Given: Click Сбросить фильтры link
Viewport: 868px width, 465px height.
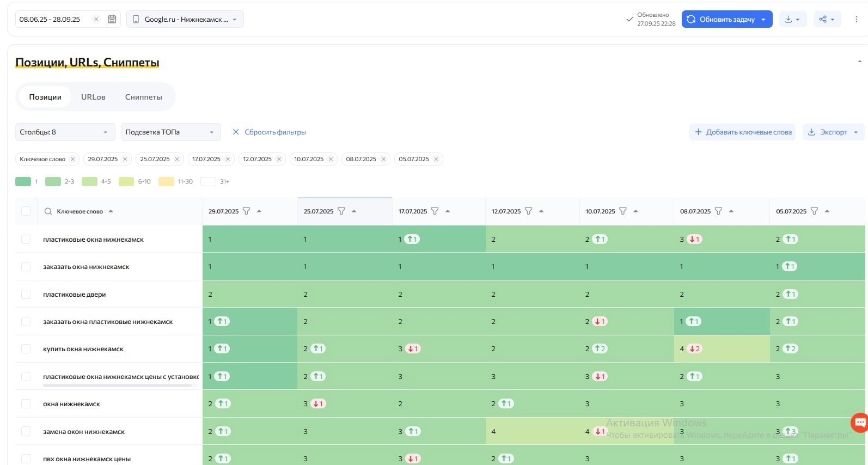Looking at the screenshot, I should [269, 132].
